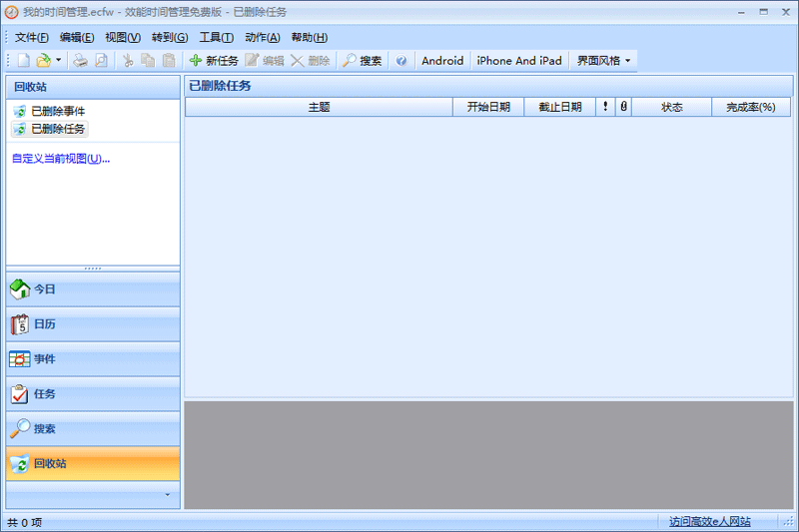Open the 文件(F) menu

pos(32,37)
